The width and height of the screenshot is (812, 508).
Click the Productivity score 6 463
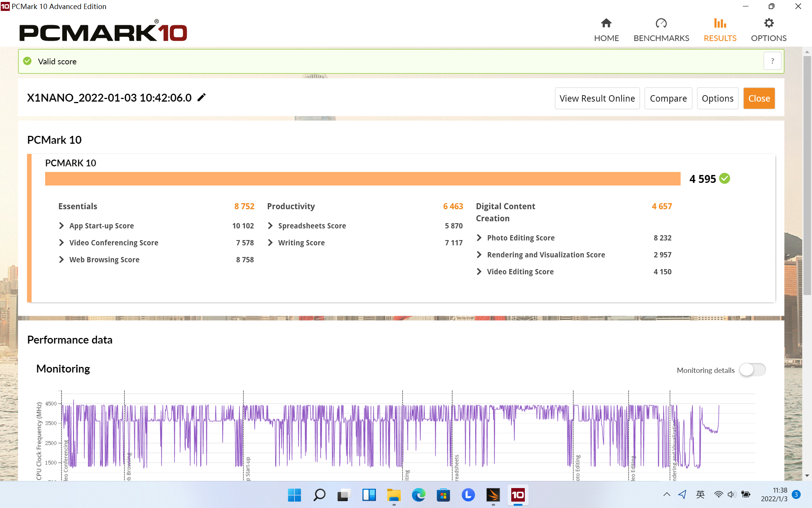pyautogui.click(x=453, y=206)
